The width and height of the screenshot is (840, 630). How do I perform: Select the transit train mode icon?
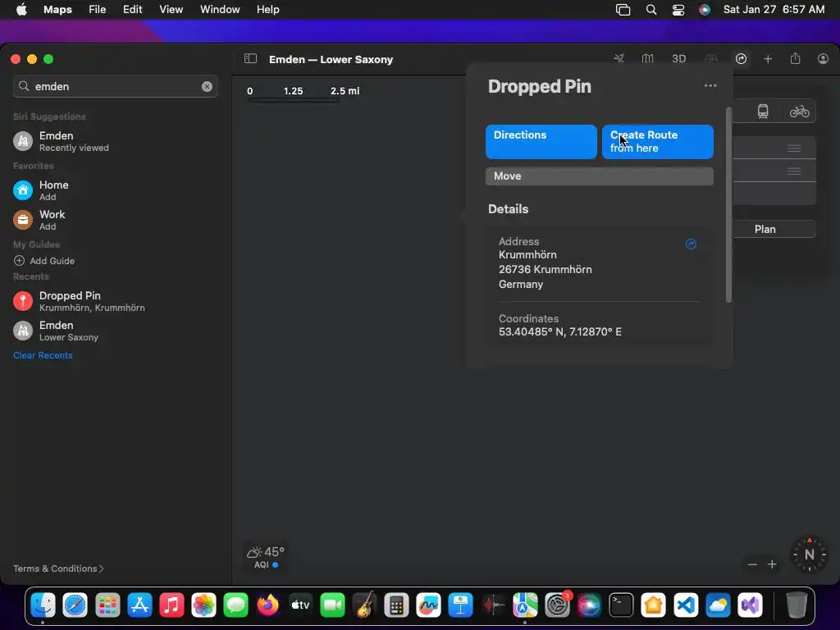pyautogui.click(x=763, y=112)
